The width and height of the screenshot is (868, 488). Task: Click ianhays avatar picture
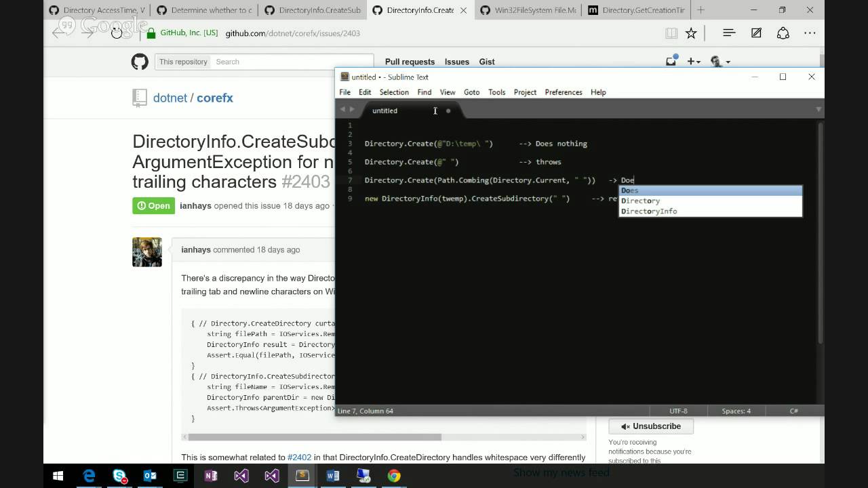(x=147, y=252)
